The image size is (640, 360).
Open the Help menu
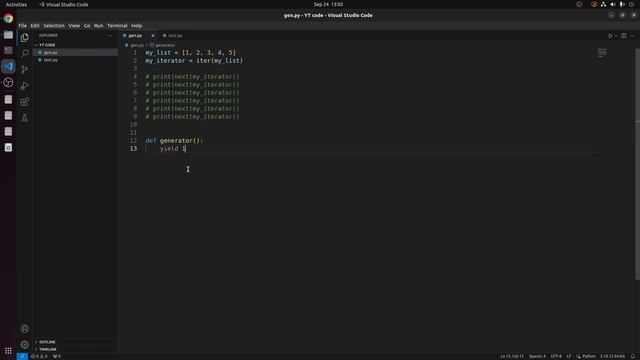[136, 25]
